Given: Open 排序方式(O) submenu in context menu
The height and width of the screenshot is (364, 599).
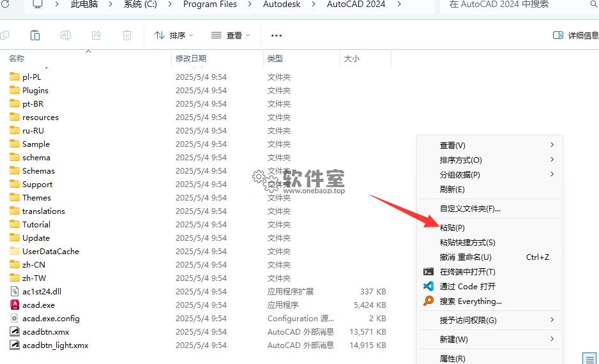Looking at the screenshot, I should click(490, 160).
